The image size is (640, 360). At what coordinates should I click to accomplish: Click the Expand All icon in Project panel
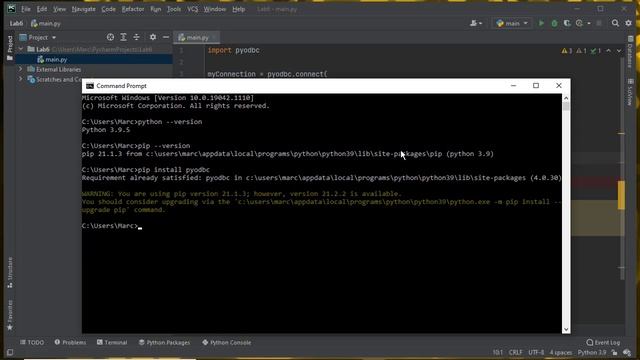123,37
